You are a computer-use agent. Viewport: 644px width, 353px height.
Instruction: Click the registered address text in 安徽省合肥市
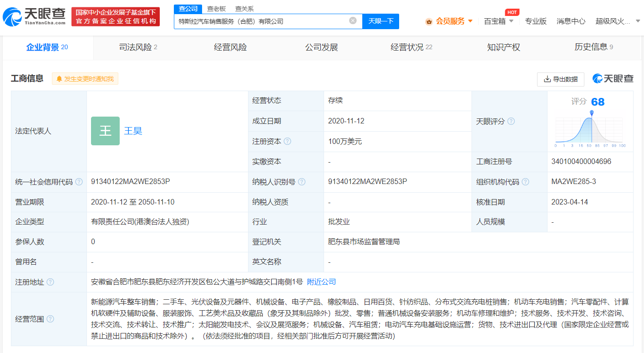point(197,282)
